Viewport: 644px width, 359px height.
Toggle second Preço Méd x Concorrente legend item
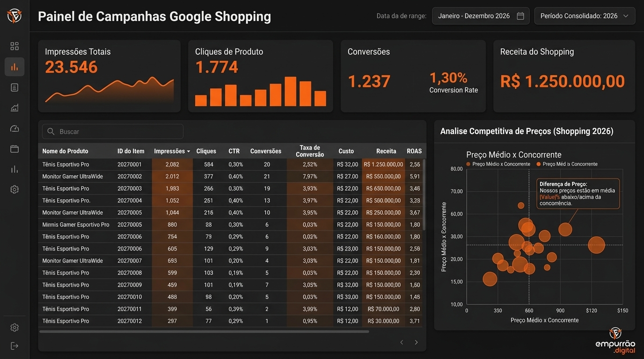click(567, 164)
